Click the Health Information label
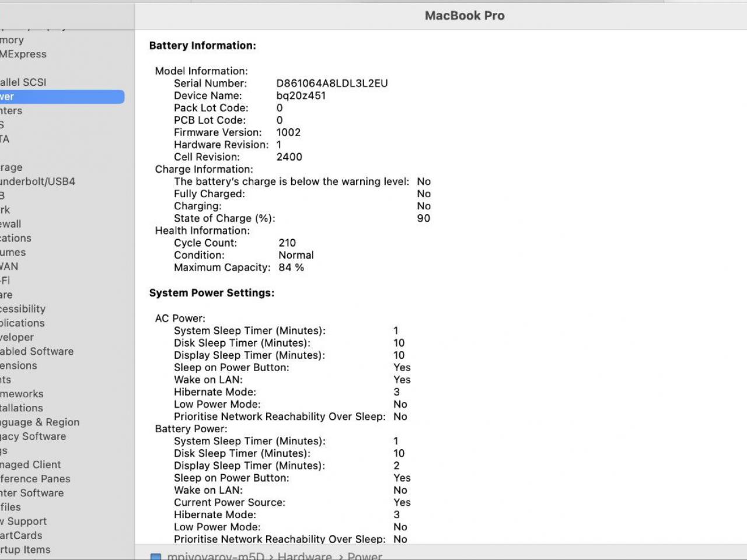 click(x=203, y=230)
